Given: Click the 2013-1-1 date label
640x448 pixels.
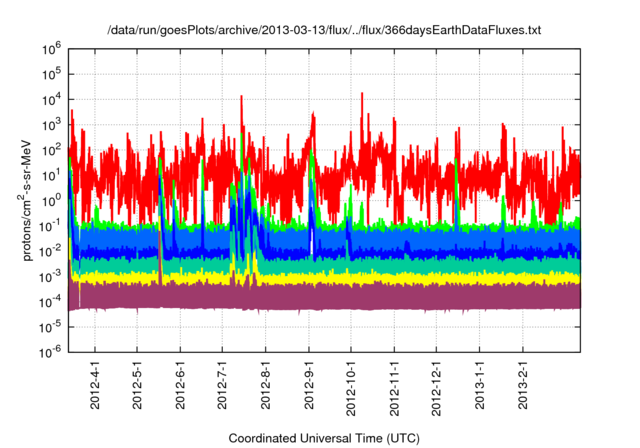Looking at the screenshot, I should point(480,385).
